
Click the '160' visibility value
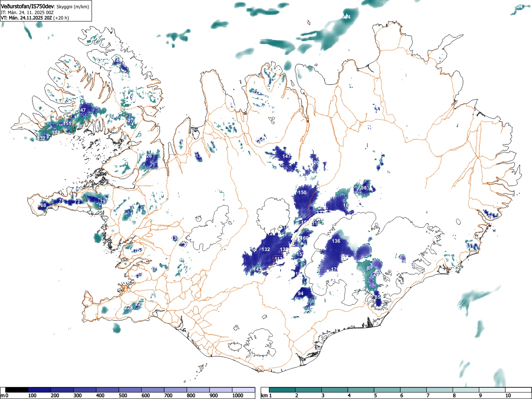click(305, 239)
